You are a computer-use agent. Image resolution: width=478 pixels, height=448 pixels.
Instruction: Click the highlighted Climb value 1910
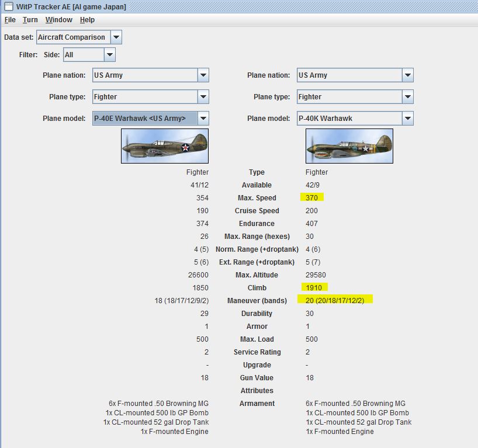(x=314, y=288)
